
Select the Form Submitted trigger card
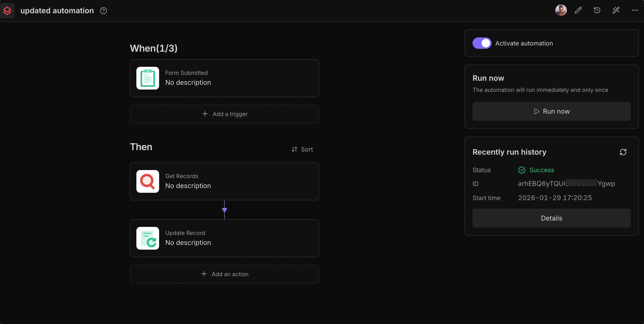click(x=224, y=78)
